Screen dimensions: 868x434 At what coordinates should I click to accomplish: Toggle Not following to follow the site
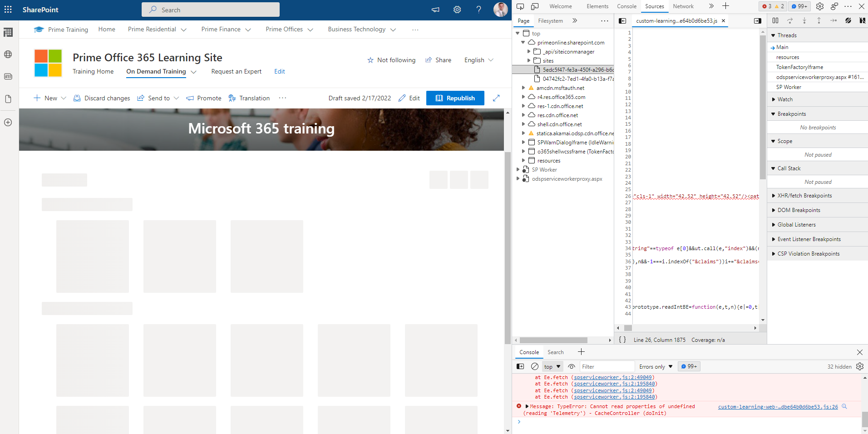[x=391, y=59]
